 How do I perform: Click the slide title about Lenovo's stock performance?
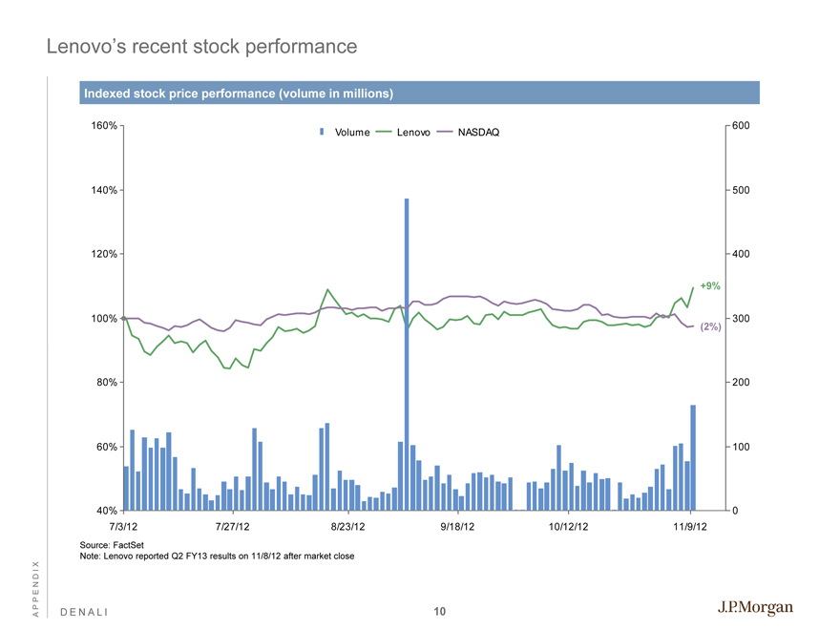tap(201, 46)
